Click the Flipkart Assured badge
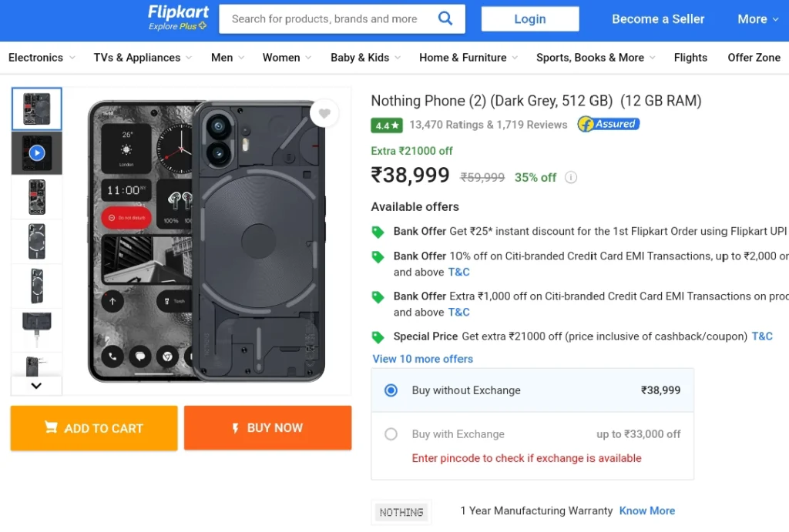This screenshot has width=789, height=532. pyautogui.click(x=609, y=124)
